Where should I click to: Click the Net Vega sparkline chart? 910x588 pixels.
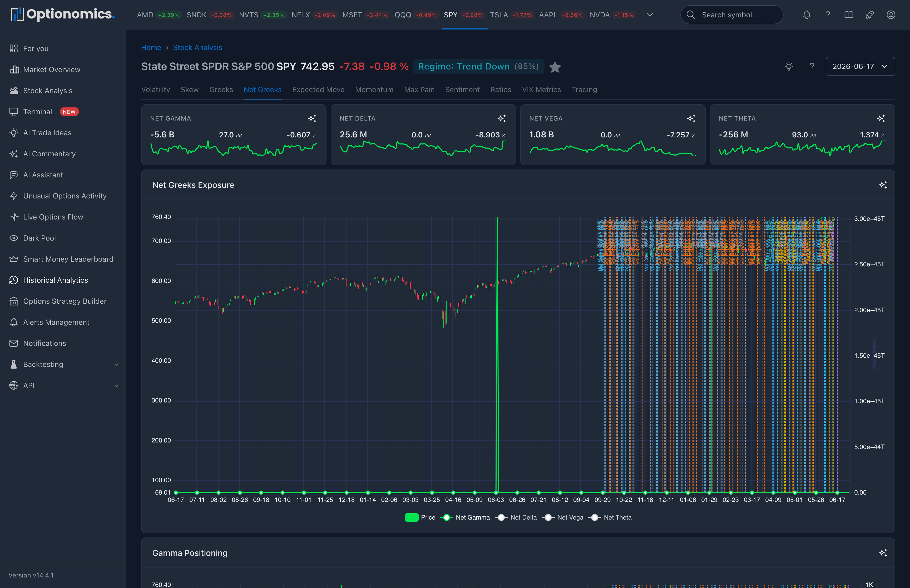pos(612,149)
